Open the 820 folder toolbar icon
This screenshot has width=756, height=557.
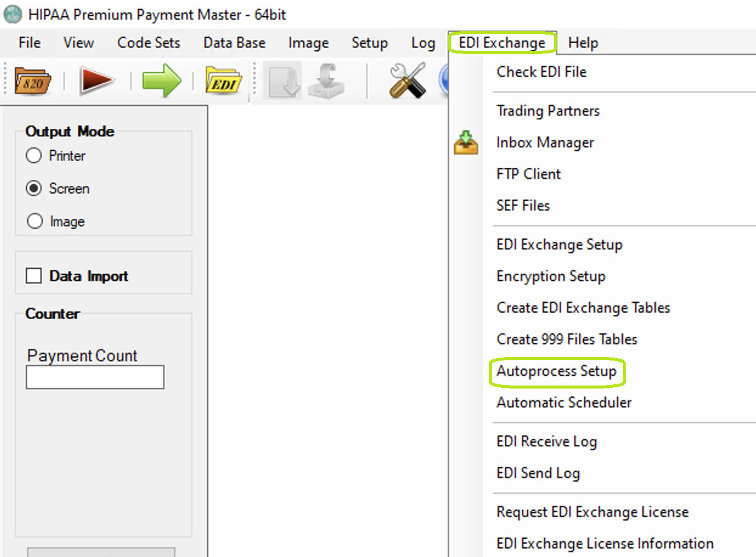[33, 80]
